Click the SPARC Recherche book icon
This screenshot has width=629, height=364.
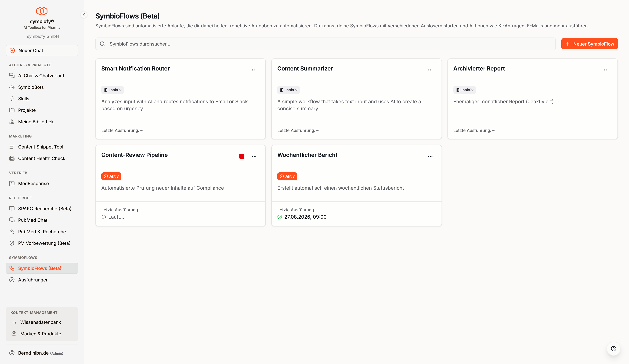click(12, 208)
